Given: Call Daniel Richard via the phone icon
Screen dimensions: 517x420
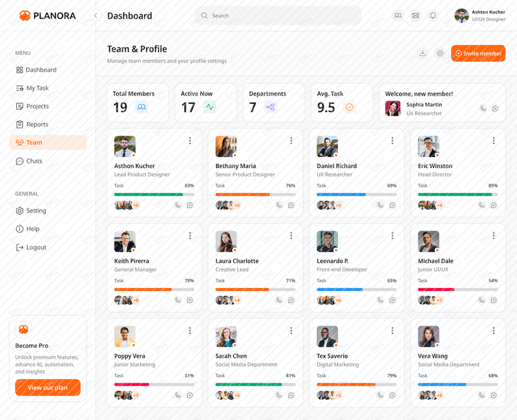Looking at the screenshot, I should point(381,205).
